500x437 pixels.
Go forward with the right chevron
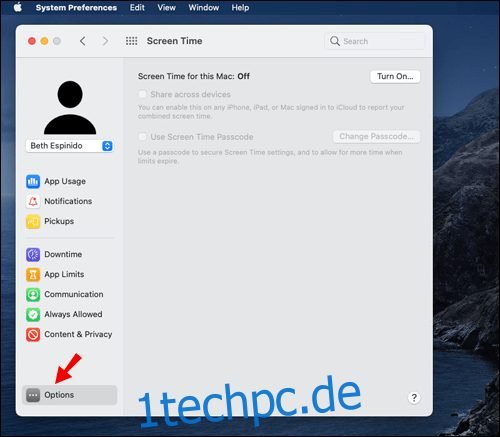(105, 41)
